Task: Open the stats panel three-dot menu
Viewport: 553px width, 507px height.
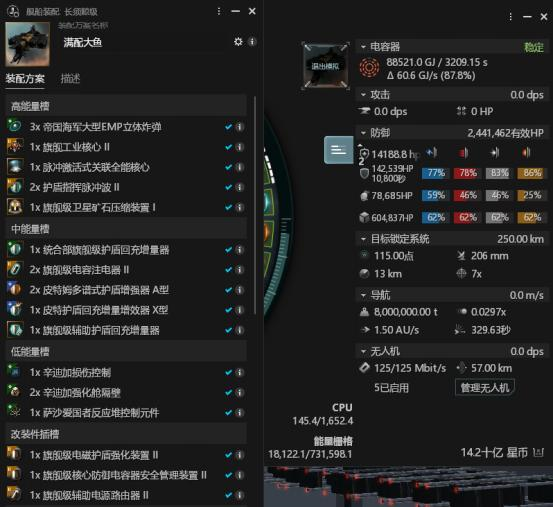Action: pyautogui.click(x=510, y=17)
